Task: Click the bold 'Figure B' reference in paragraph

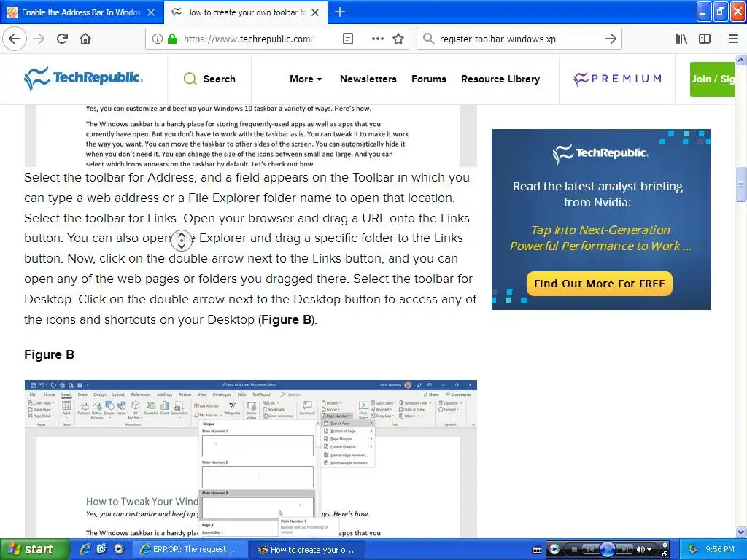Action: [x=286, y=319]
